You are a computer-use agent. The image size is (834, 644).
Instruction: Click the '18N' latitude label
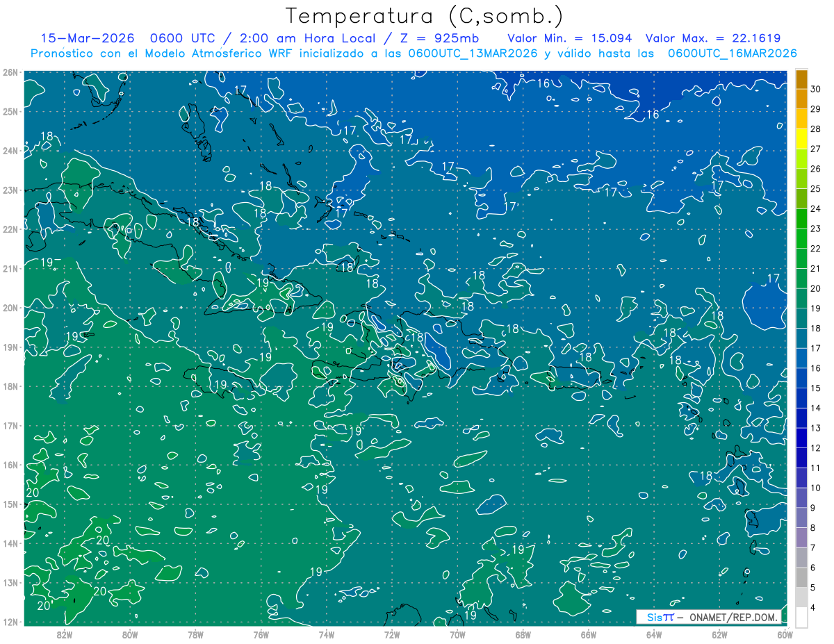[10, 386]
